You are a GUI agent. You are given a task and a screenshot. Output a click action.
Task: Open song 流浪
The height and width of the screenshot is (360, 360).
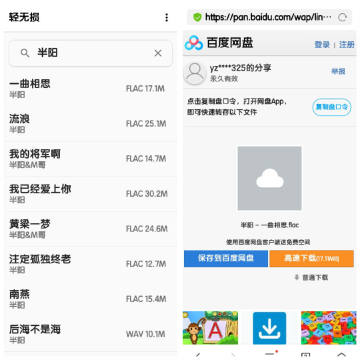tap(90, 124)
